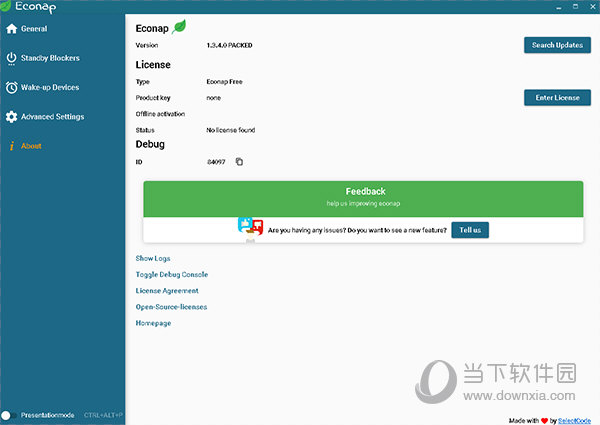
Task: Click the license type Econap Free
Action: tap(224, 81)
